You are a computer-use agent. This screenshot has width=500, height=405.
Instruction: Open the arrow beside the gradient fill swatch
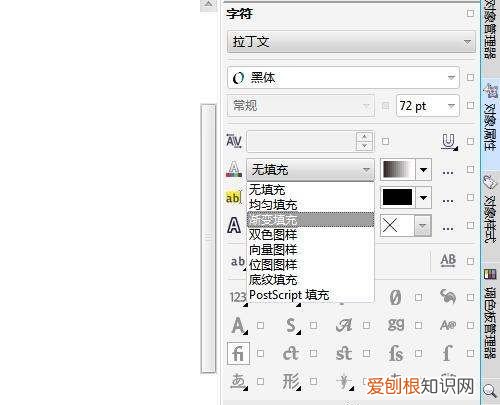pos(423,170)
